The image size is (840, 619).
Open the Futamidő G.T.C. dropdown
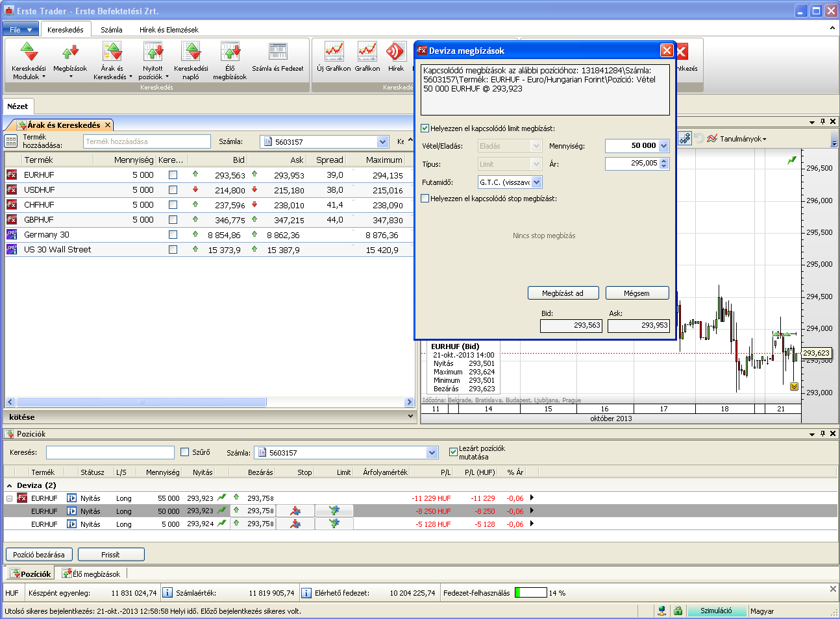click(x=536, y=182)
